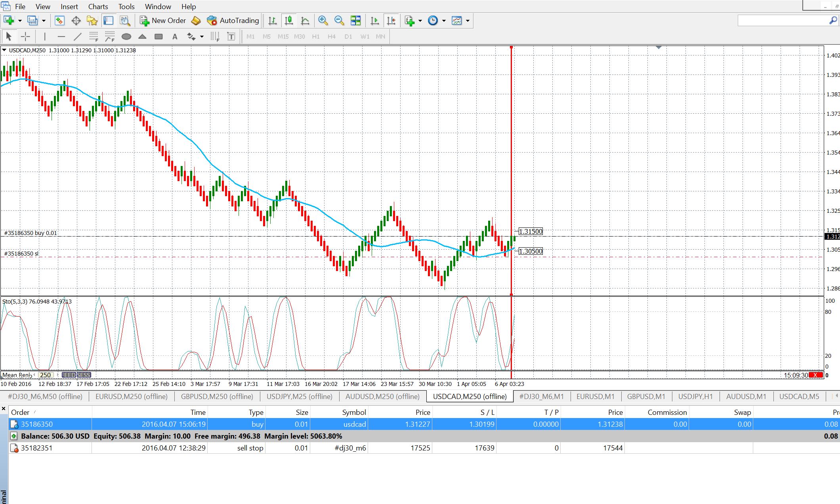Select the Crosshair tool
The image size is (840, 504).
(25, 37)
